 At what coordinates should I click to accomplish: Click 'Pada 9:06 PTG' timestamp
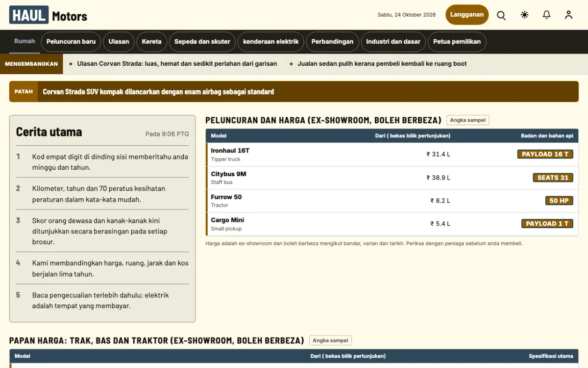coord(167,134)
